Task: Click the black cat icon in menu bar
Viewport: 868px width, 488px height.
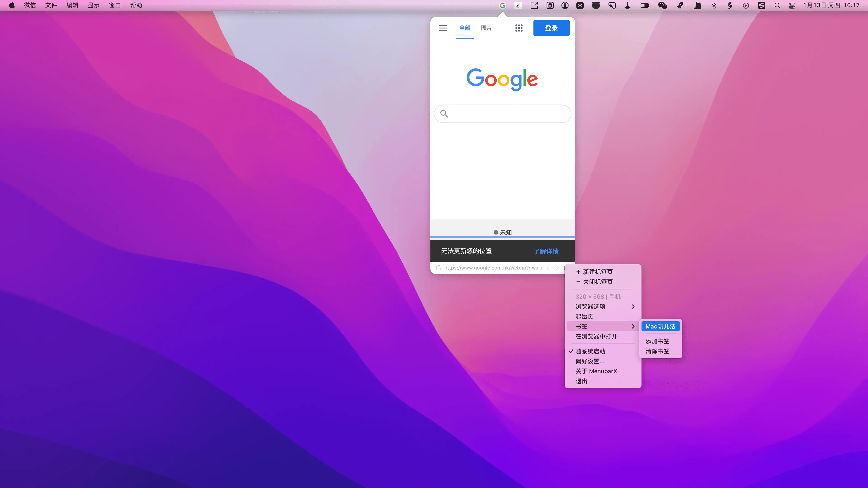Action: (x=698, y=5)
